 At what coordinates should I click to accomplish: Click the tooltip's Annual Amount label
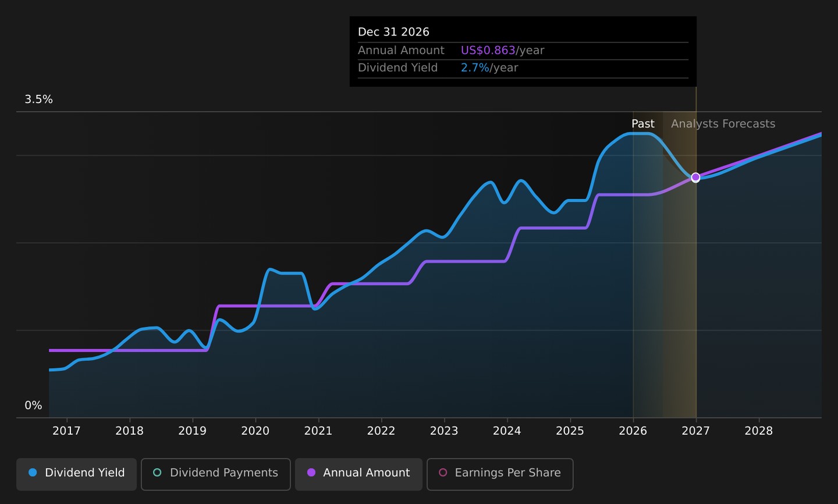(x=401, y=51)
